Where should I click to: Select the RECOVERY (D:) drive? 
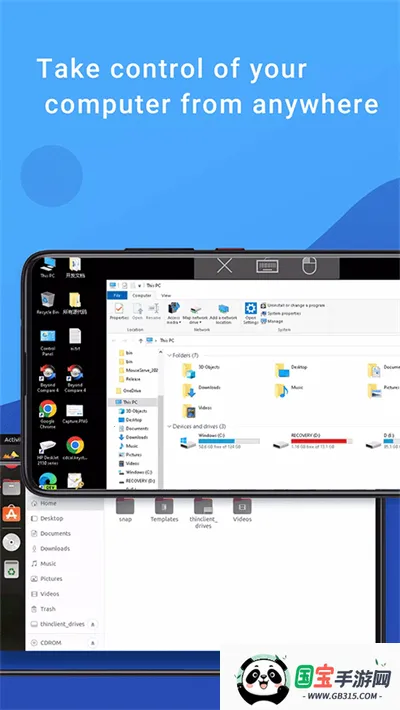pyautogui.click(x=313, y=441)
